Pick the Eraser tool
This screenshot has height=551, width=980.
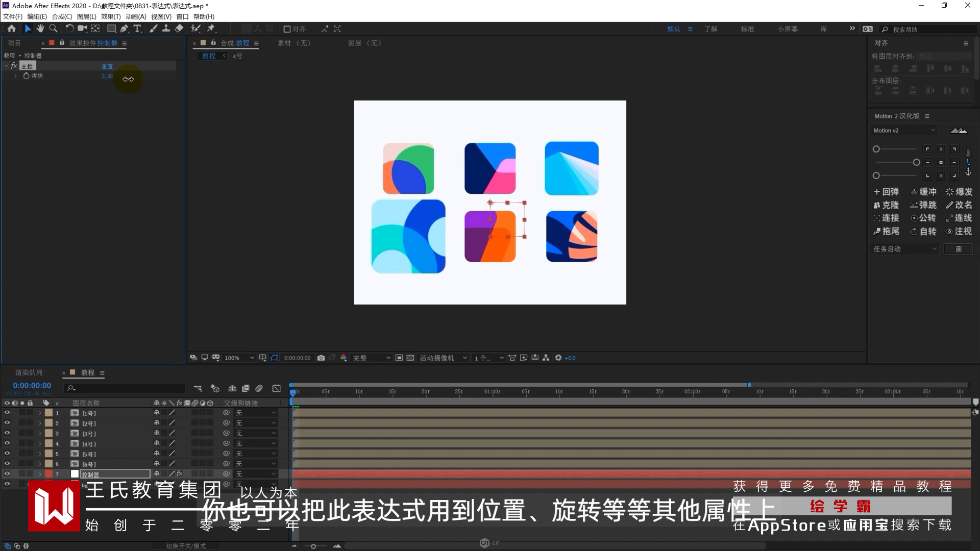(179, 29)
